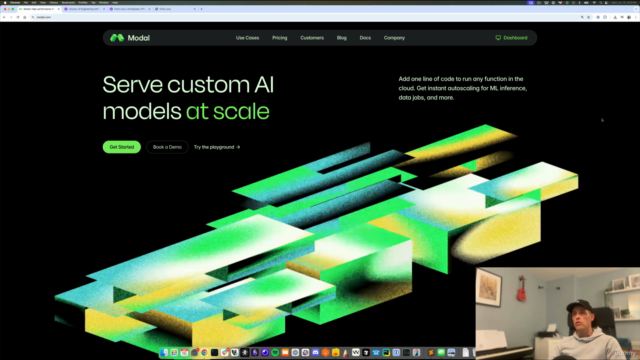Click the tab search dropdown in Chrome
640x360 pixels.
click(x=636, y=9)
